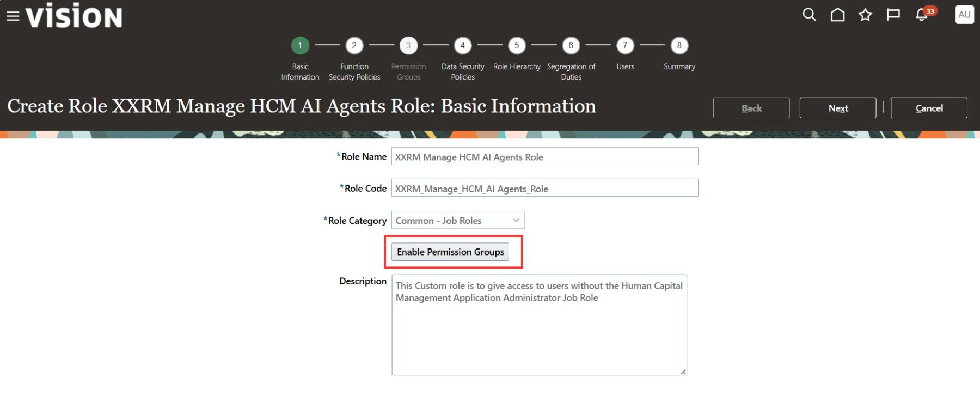
Task: Open Favorites star icon
Action: click(865, 15)
